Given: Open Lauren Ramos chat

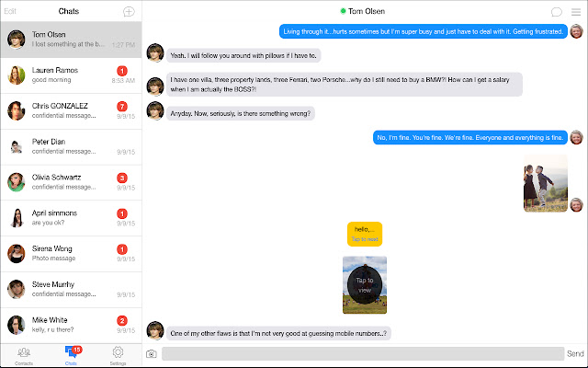Looking at the screenshot, I should click(x=71, y=75).
